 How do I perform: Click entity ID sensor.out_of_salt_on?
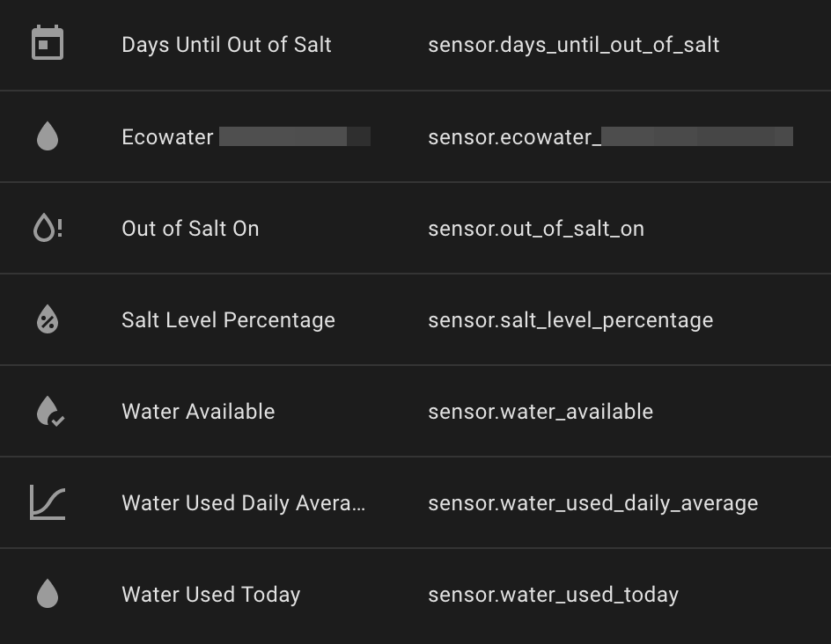tap(536, 229)
